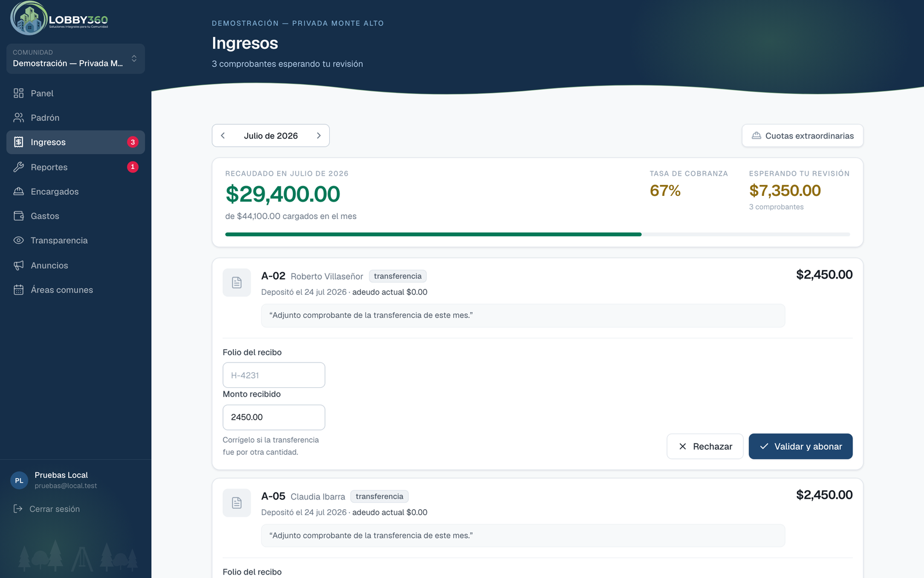Viewport: 924px width, 578px height.
Task: Focus the Monto recibido field for A-02
Action: point(274,417)
